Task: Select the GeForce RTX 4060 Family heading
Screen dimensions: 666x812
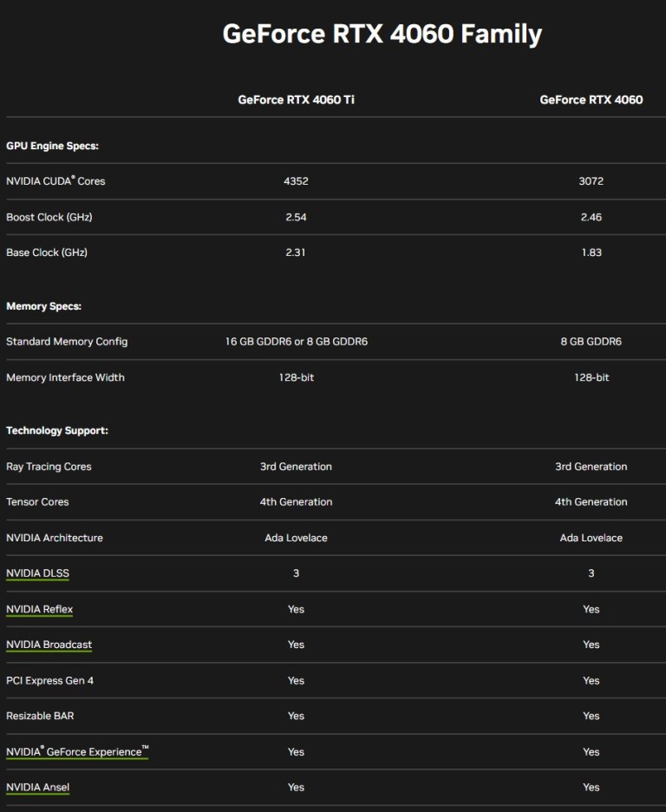Action: 382,34
